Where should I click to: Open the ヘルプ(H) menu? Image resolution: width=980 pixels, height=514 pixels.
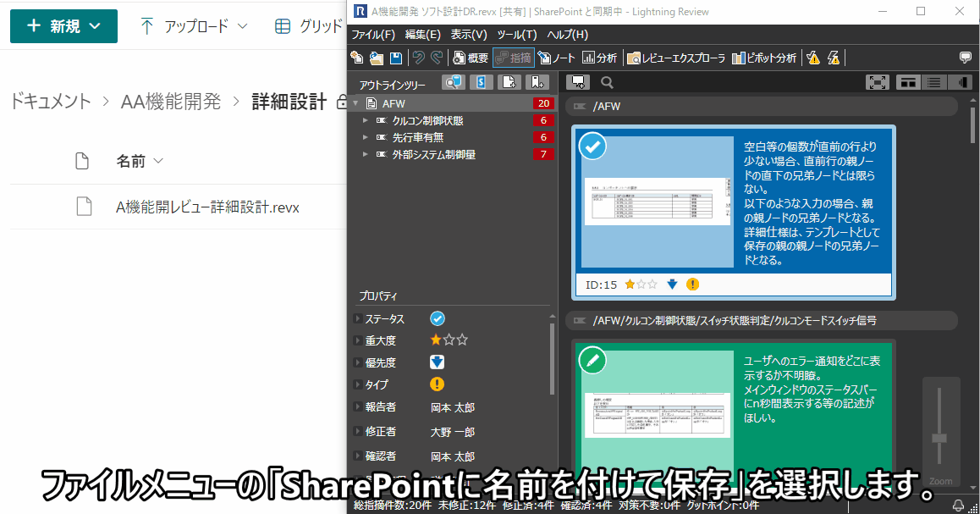tap(568, 35)
